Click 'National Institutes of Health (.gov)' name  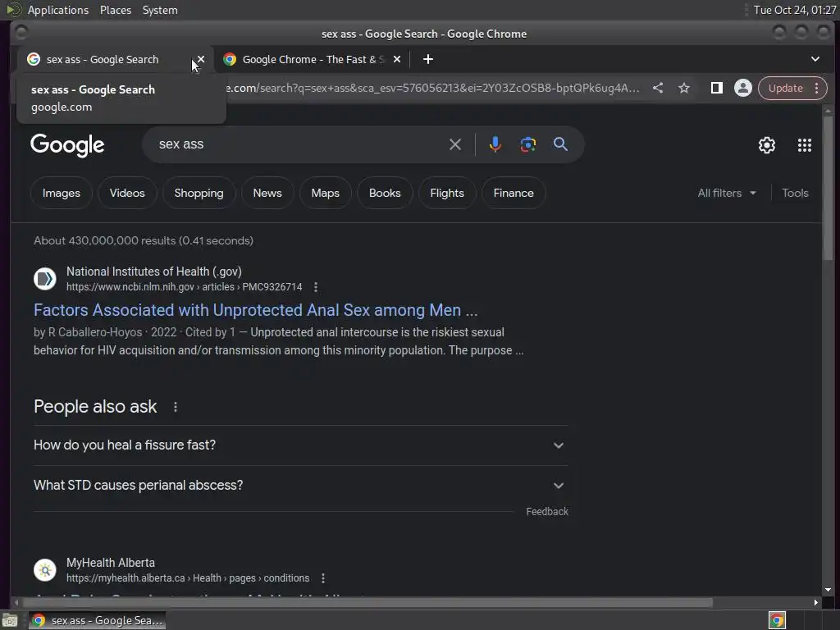click(x=153, y=272)
